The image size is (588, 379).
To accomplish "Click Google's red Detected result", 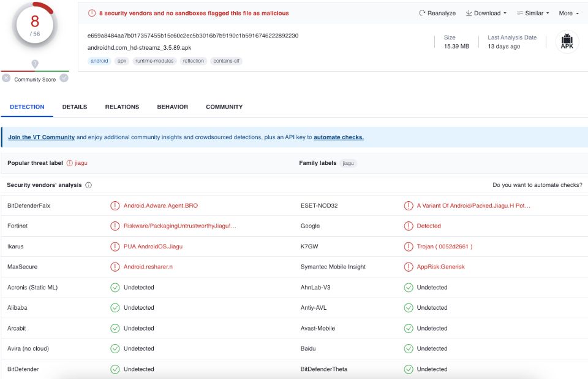I will (429, 226).
